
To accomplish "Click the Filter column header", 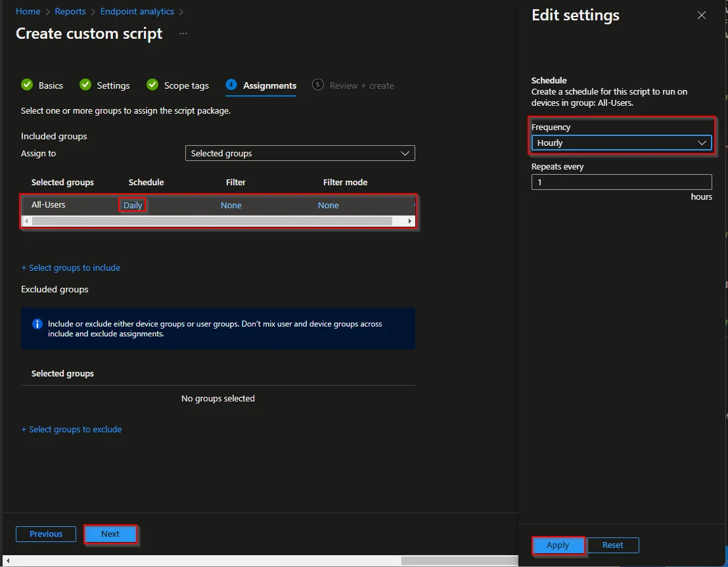I will coord(236,183).
